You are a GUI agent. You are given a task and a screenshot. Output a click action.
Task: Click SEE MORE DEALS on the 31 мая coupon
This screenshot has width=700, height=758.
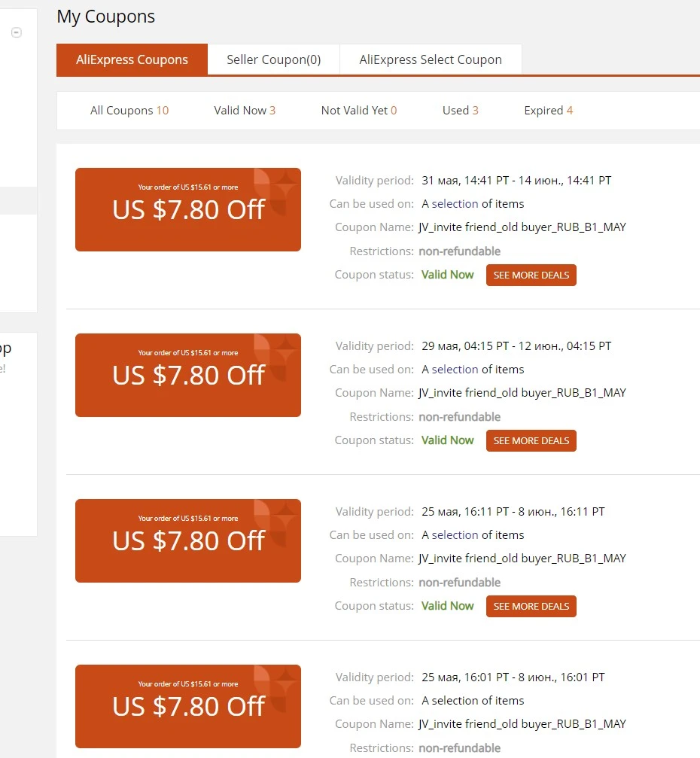(531, 275)
